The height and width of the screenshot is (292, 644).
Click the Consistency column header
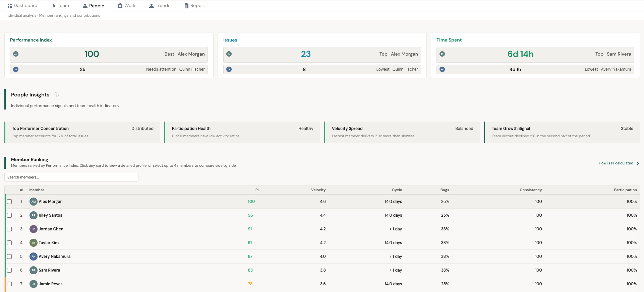(531, 190)
